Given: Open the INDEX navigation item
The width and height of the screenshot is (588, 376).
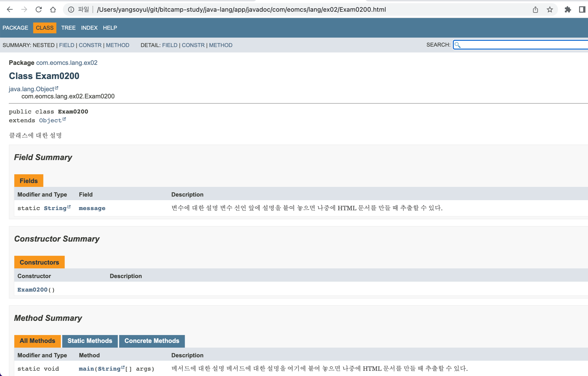Looking at the screenshot, I should coord(89,28).
